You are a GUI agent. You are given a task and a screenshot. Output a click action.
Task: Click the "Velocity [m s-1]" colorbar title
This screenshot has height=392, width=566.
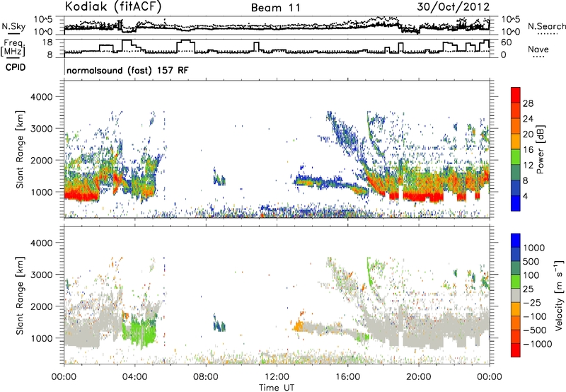tap(559, 295)
